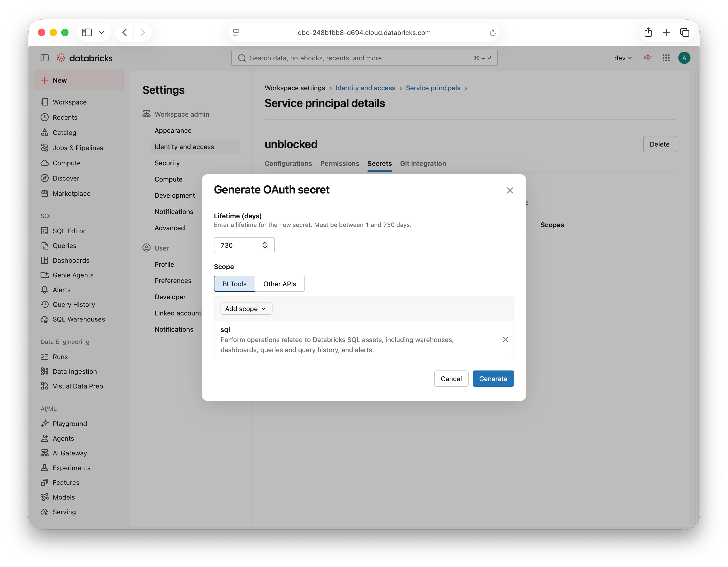The height and width of the screenshot is (567, 728).
Task: Click the databricks logo
Action: coord(85,58)
